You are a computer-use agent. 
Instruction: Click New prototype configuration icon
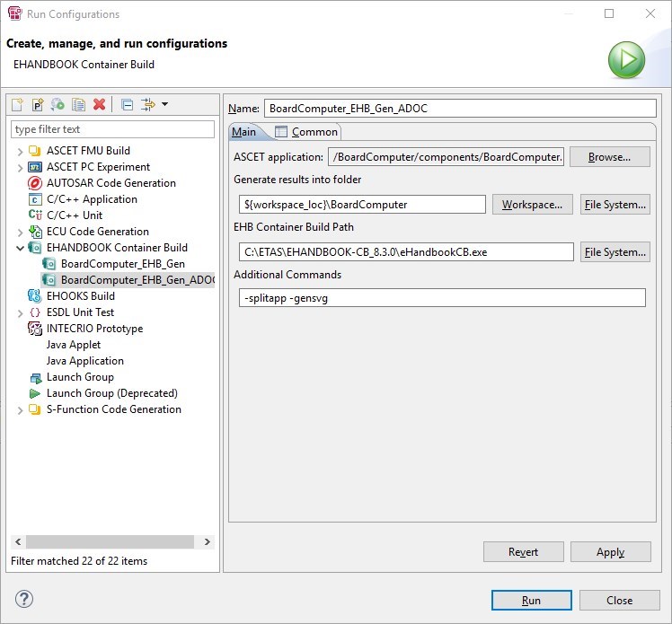38,104
